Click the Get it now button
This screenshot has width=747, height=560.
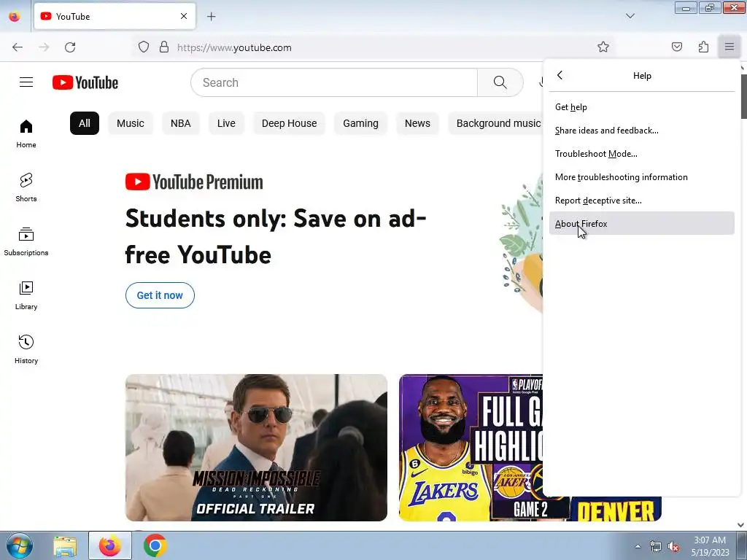(160, 295)
